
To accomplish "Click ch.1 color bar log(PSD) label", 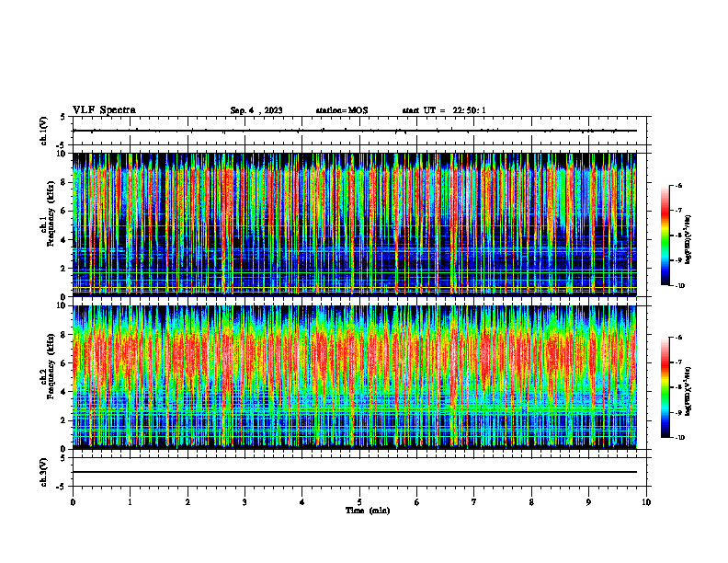I will [x=688, y=240].
